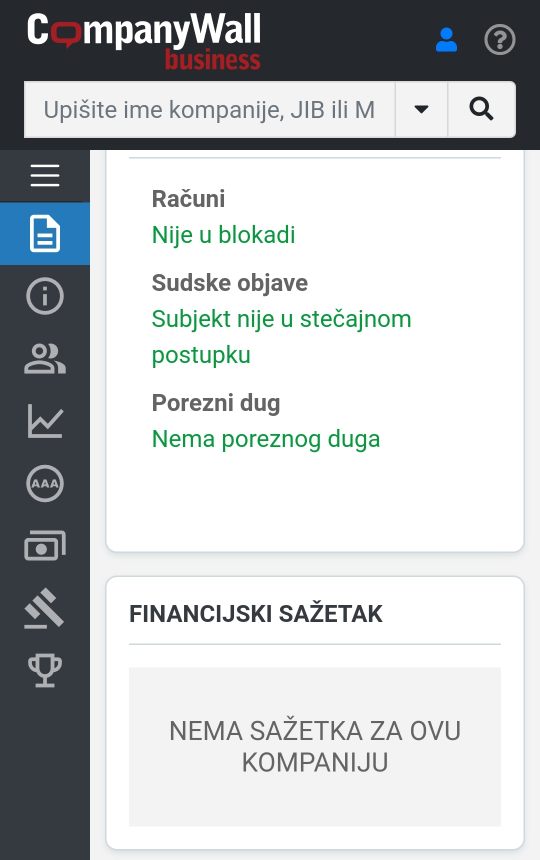Click the CompanyWall business logo
The width and height of the screenshot is (540, 860).
coord(144,42)
